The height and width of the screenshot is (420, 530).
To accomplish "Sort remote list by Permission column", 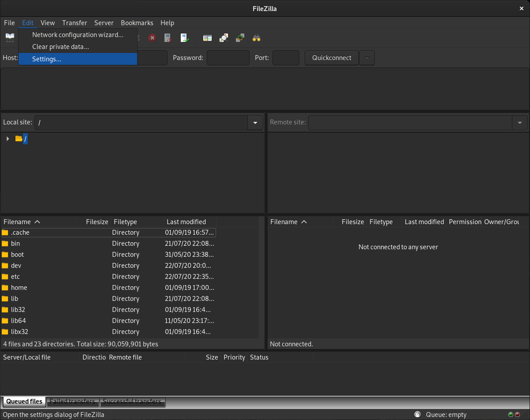I will pos(464,222).
